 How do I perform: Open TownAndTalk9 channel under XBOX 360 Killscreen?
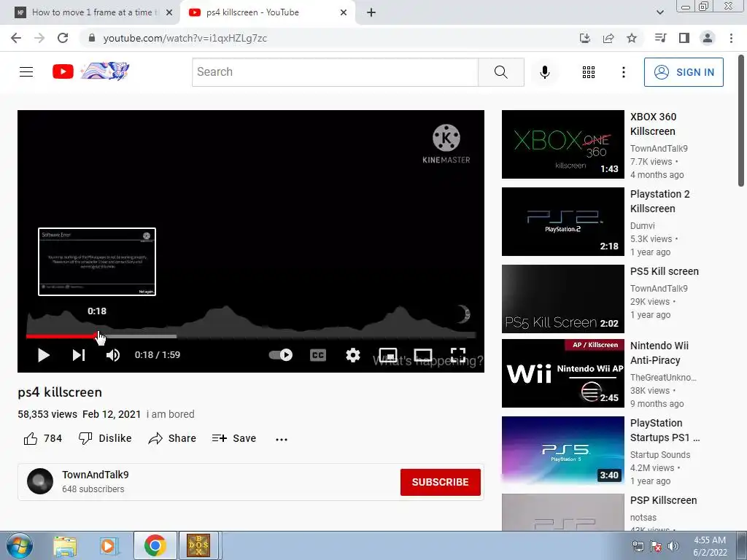coord(659,149)
